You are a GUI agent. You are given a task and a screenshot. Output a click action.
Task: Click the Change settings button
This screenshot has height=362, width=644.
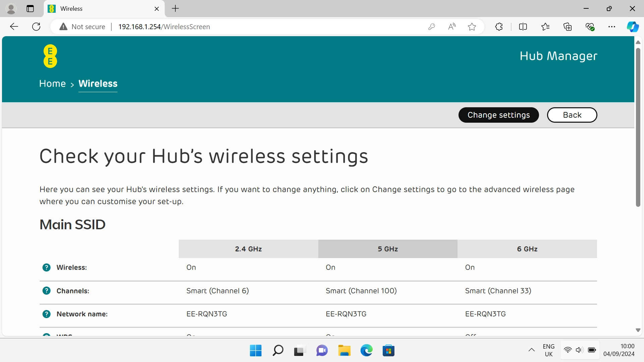click(498, 115)
